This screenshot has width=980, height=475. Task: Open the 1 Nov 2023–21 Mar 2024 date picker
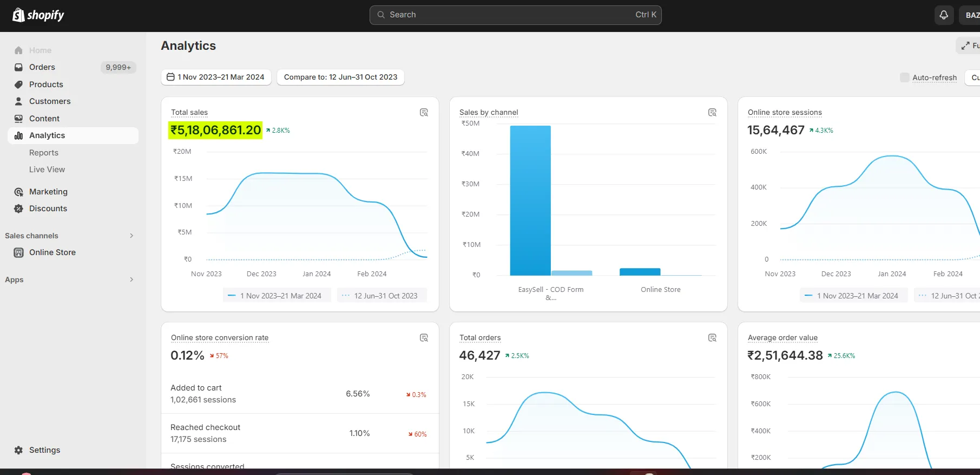pyautogui.click(x=216, y=77)
